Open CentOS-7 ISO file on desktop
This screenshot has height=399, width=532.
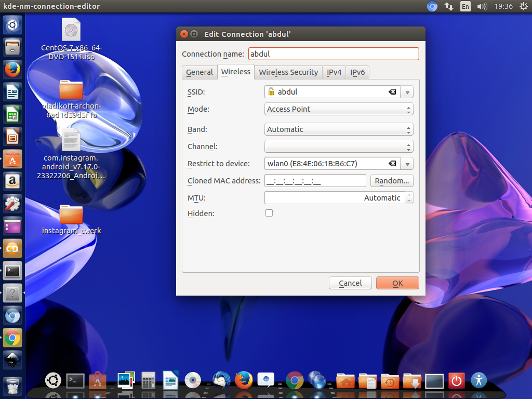click(x=71, y=39)
